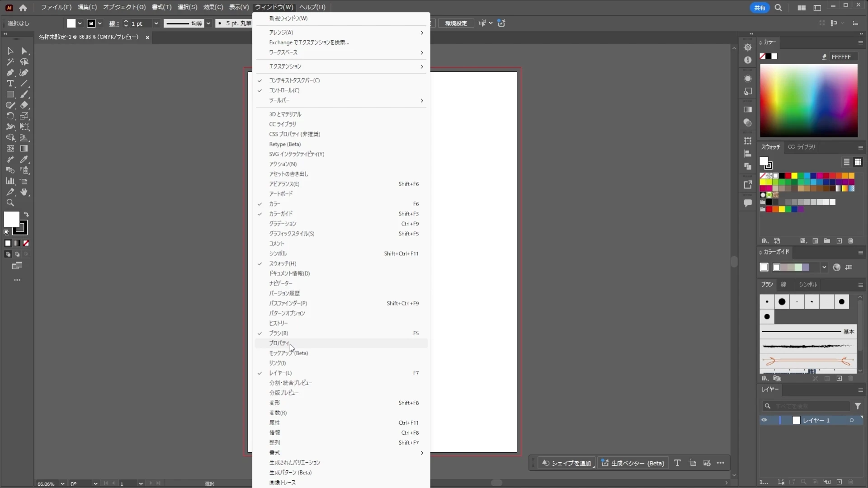The width and height of the screenshot is (868, 488).
Task: Open the ヘルプ(H) menu
Action: click(312, 7)
